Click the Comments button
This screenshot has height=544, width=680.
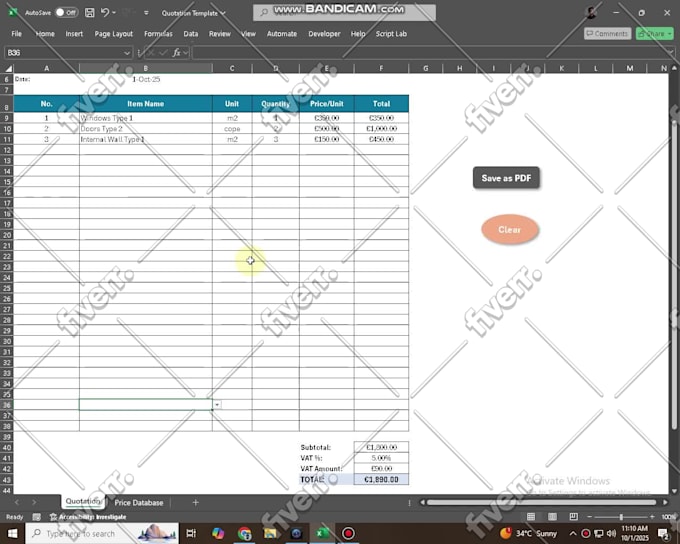click(607, 33)
